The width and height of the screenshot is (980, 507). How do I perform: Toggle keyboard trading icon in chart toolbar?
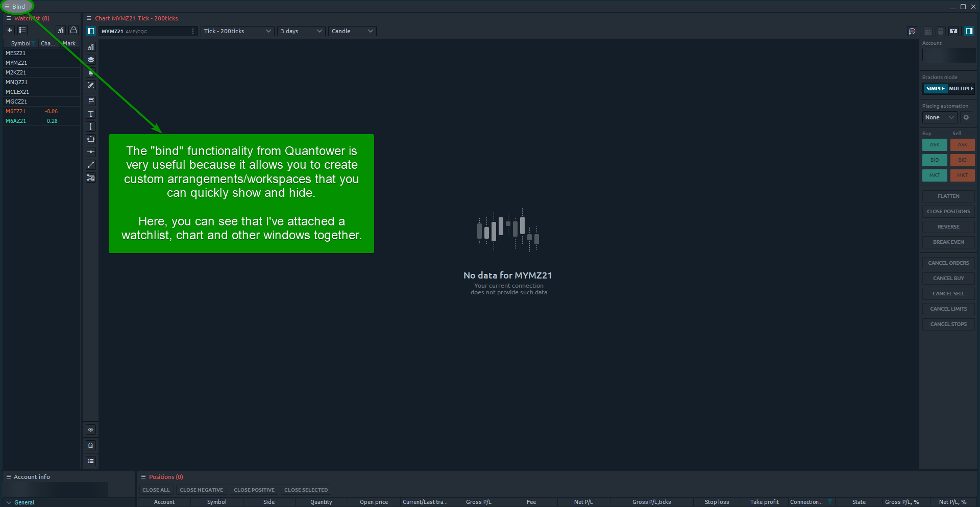click(928, 31)
